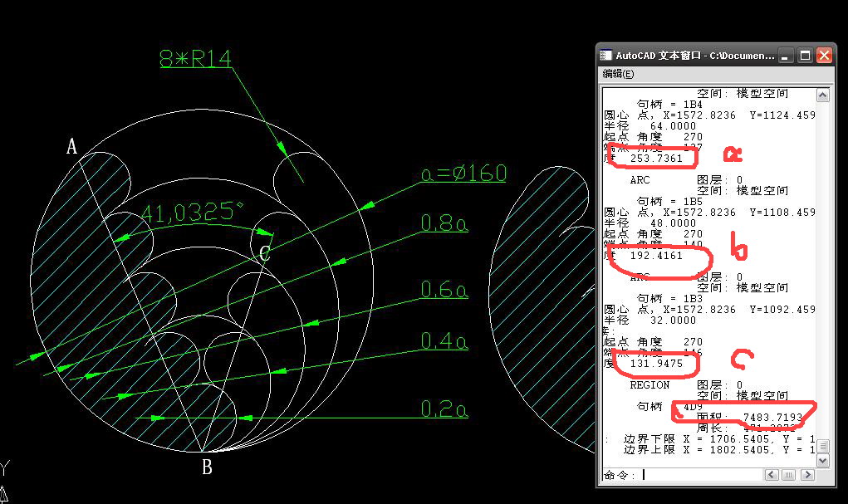Viewport: 848px width, 504px height.
Task: Select the 0.4a dimension label
Action: [444, 340]
